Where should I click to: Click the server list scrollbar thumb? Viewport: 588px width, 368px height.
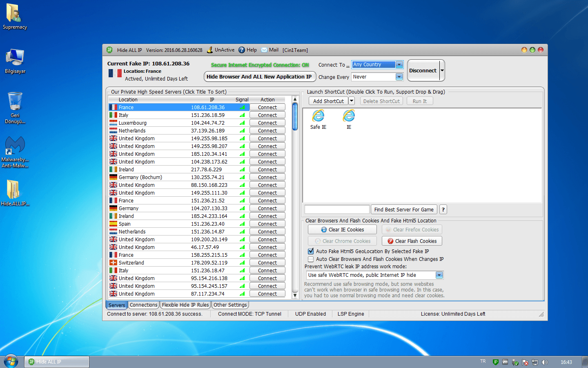(295, 117)
